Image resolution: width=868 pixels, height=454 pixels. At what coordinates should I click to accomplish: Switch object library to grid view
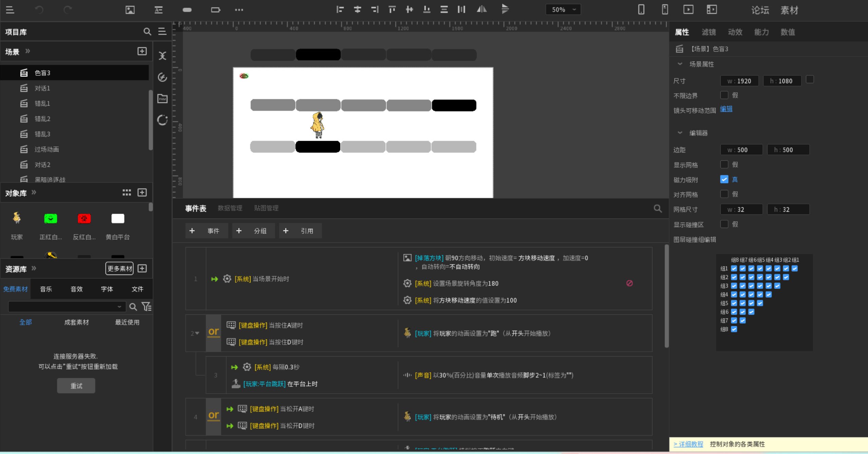127,193
